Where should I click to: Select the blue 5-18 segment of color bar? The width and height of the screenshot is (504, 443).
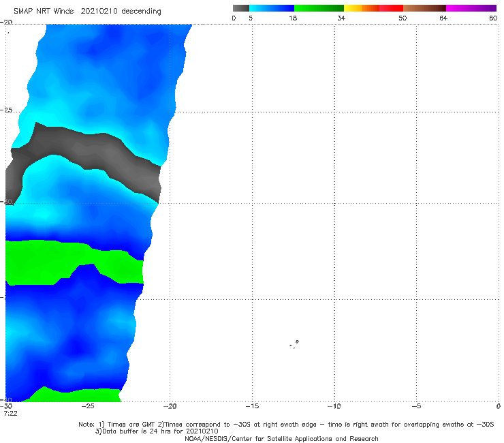coord(272,8)
